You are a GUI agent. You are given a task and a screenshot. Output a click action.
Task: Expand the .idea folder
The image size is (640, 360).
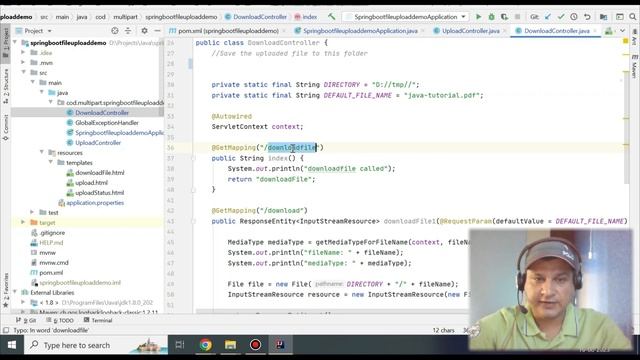click(x=23, y=53)
